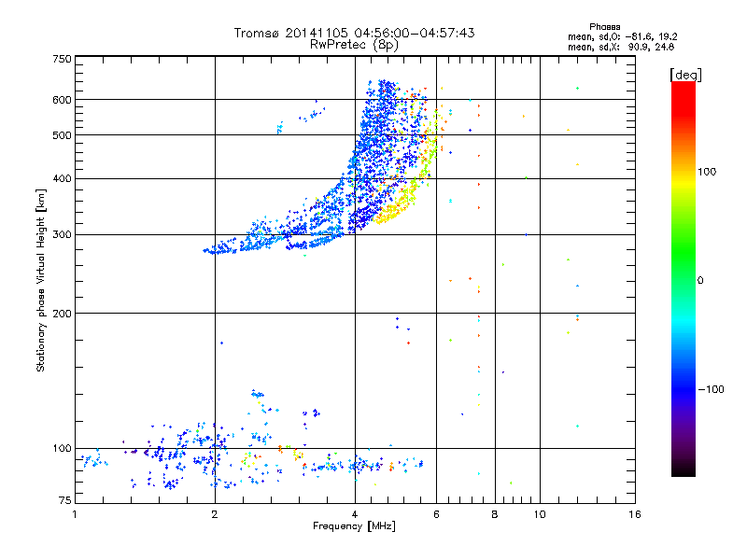Click the y-axis label "200"

62,314
